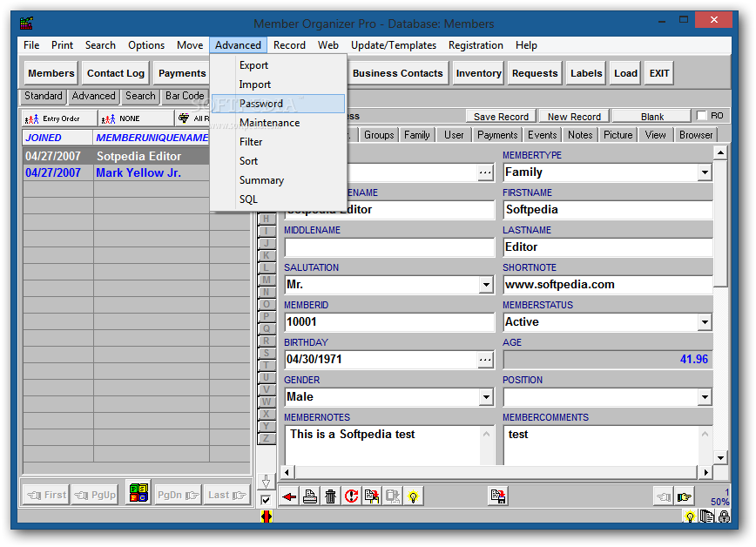Click the right-pointing hand icon at bottom right
The width and height of the screenshot is (756, 547).
click(x=685, y=496)
